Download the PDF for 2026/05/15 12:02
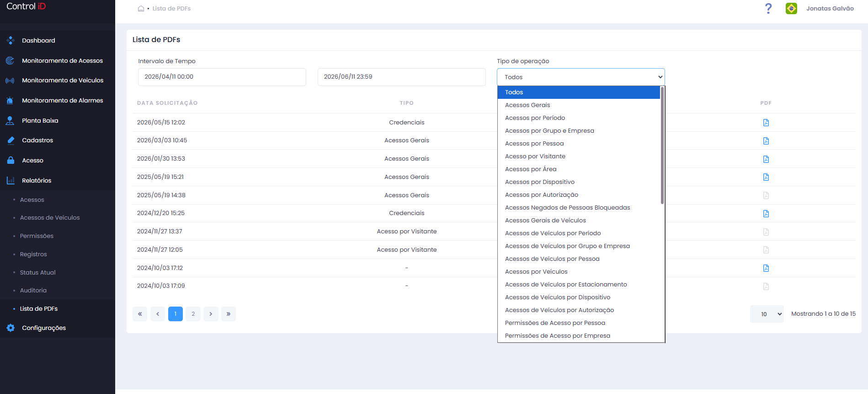The image size is (868, 394). (766, 122)
